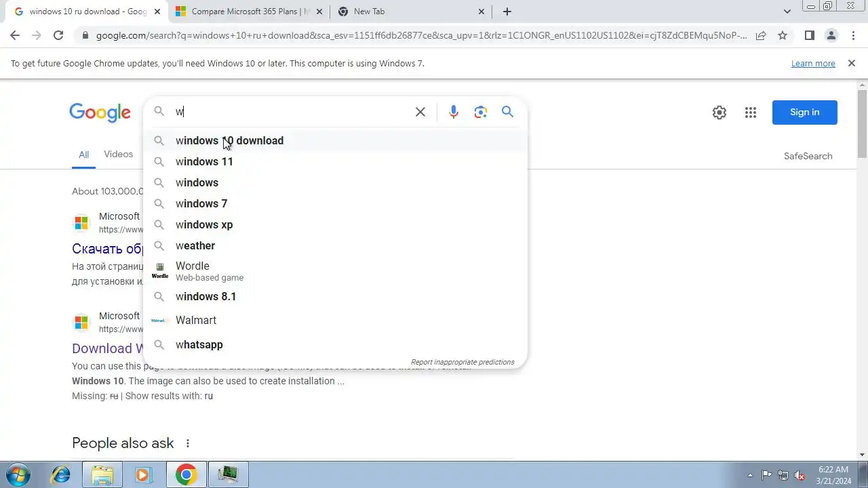Open the SafeSearch setting

(808, 156)
